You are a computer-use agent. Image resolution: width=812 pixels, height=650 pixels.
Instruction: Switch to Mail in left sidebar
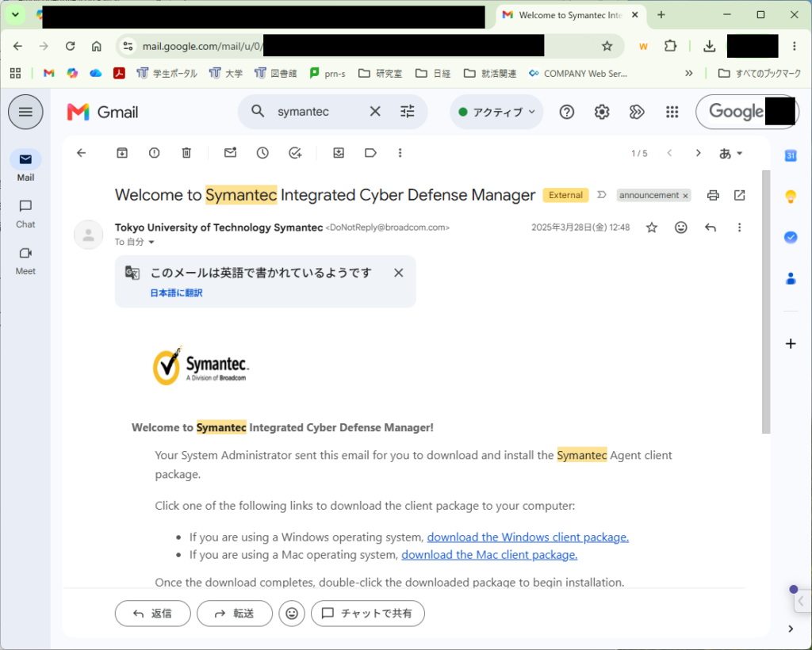25,166
